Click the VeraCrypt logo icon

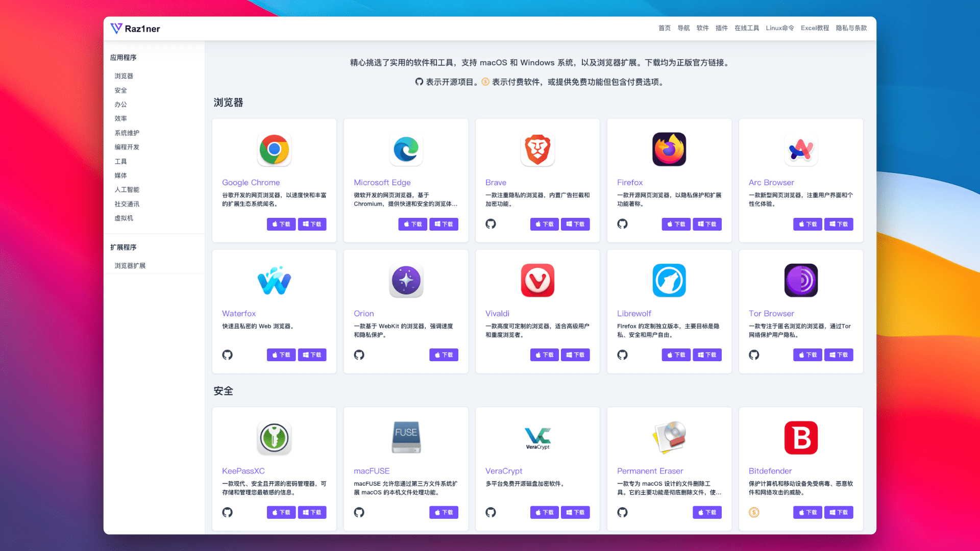coord(537,438)
